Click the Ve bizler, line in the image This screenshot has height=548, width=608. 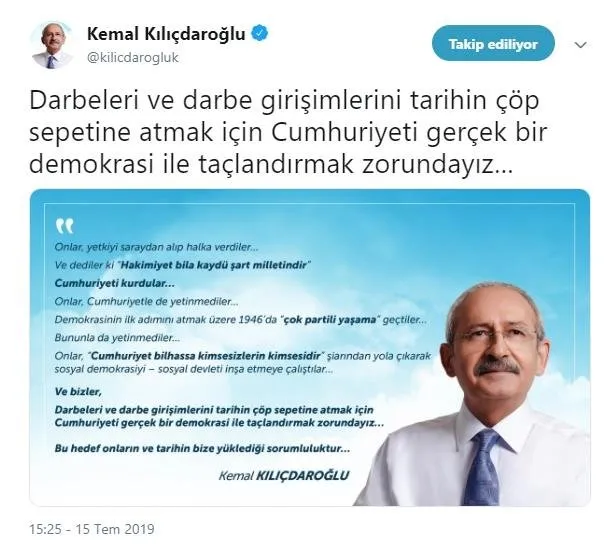[78, 392]
